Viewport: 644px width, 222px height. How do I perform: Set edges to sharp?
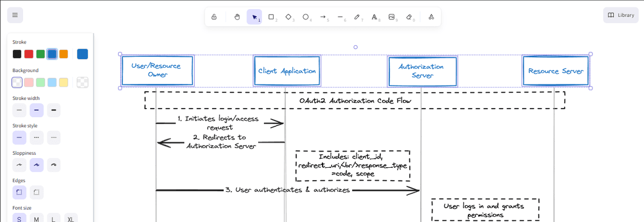pyautogui.click(x=19, y=192)
